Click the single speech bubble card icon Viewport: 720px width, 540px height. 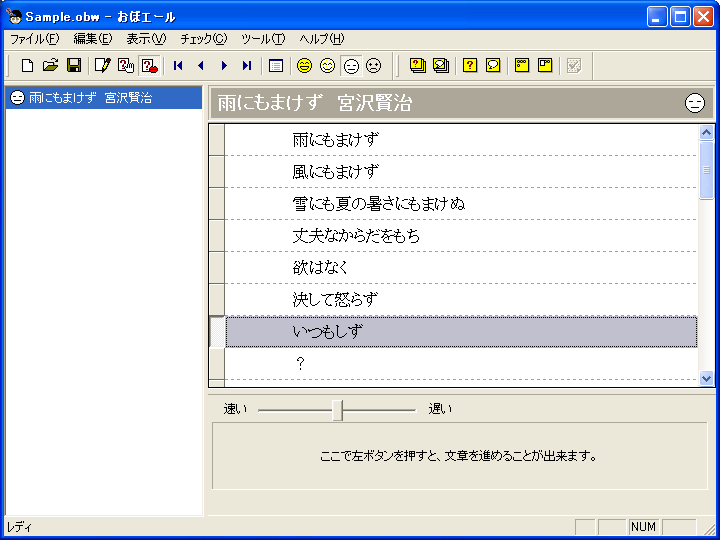[493, 66]
